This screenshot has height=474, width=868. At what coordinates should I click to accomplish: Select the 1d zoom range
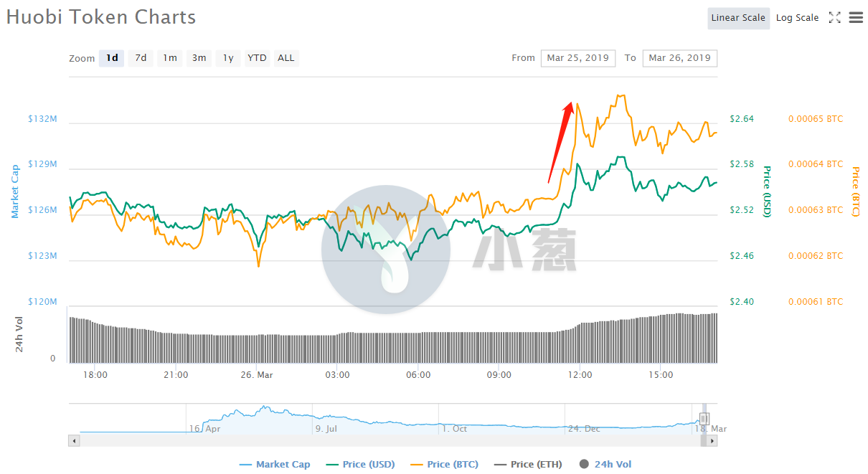click(x=113, y=58)
